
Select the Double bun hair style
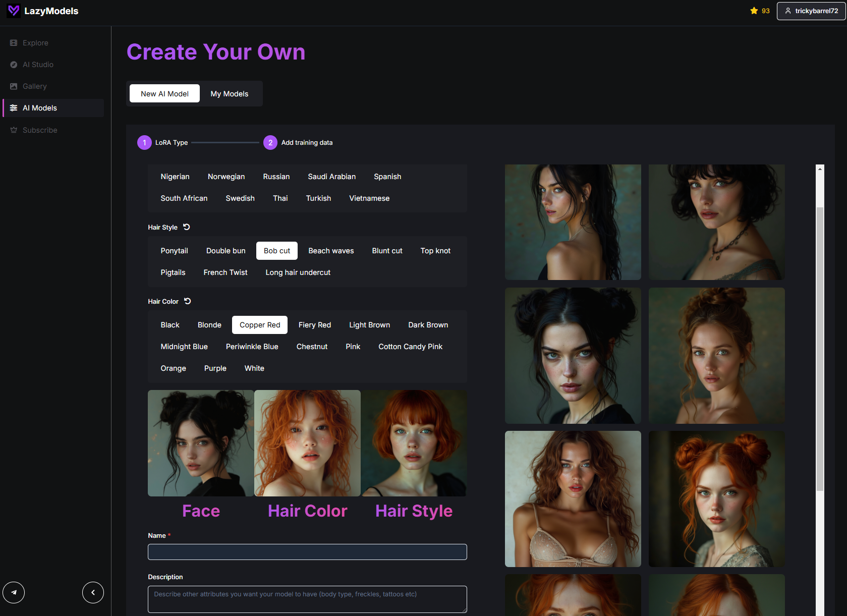226,251
